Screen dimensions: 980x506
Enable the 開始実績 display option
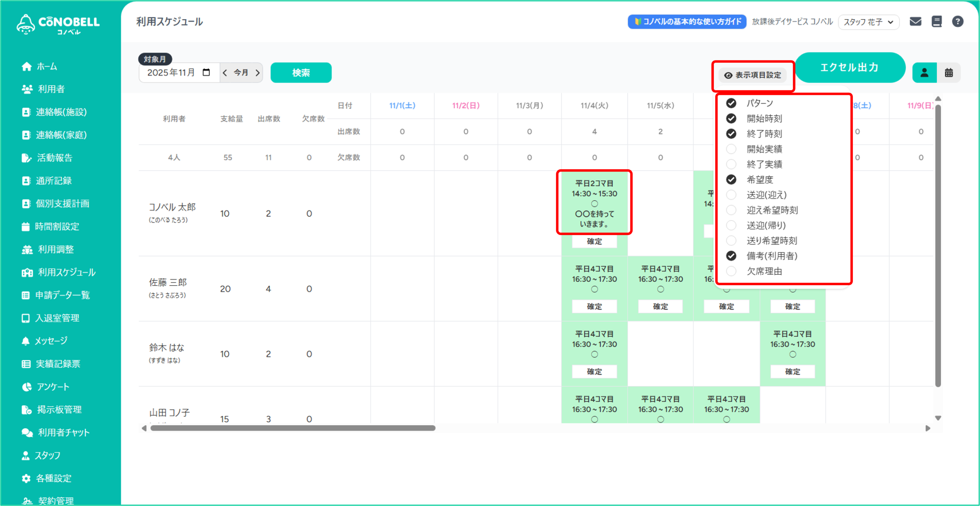[731, 149]
